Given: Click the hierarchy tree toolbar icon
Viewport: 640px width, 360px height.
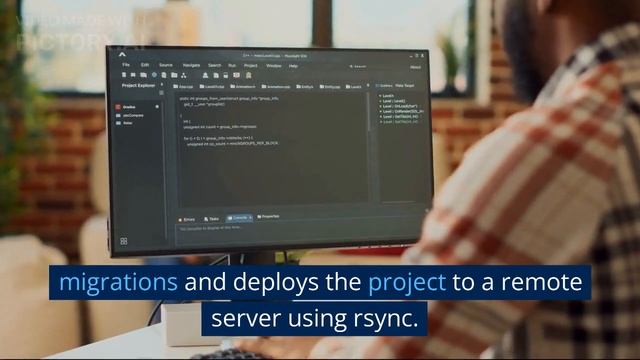Looking at the screenshot, I should (x=184, y=75).
